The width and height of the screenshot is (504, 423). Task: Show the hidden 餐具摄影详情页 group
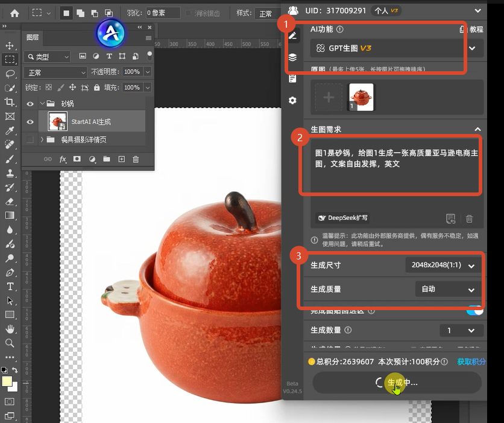(30, 139)
